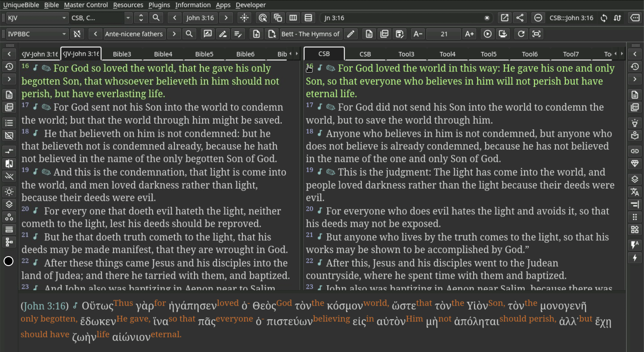644x352 pixels.
Task: Open the Master Control menu
Action: pyautogui.click(x=86, y=5)
